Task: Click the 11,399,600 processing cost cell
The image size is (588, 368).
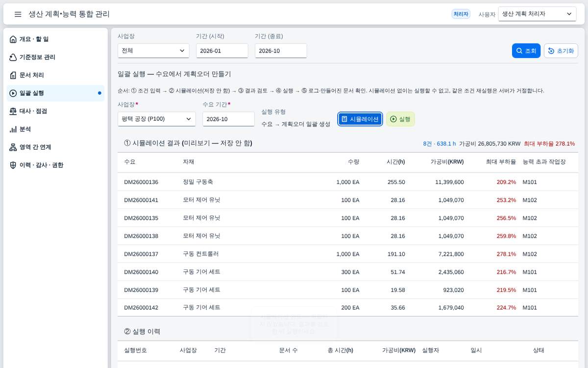Action: 449,182
